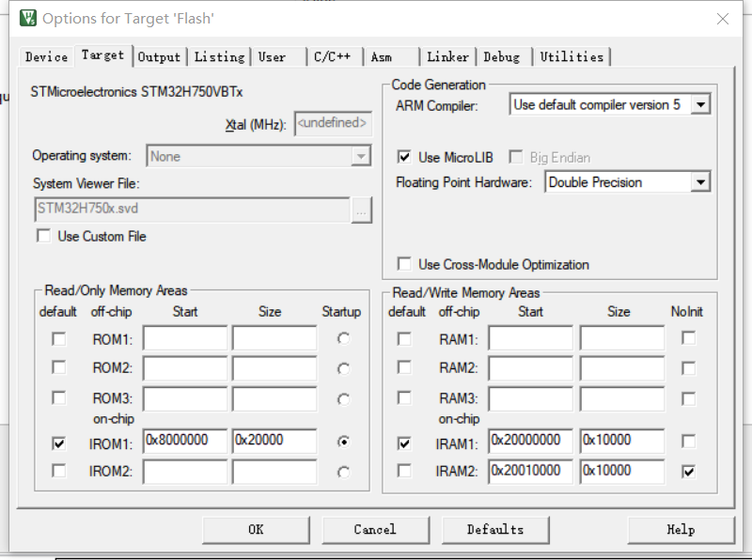Viewport: 752px width, 560px height.
Task: Edit the IROM1 Size value 0x20000
Action: [274, 441]
